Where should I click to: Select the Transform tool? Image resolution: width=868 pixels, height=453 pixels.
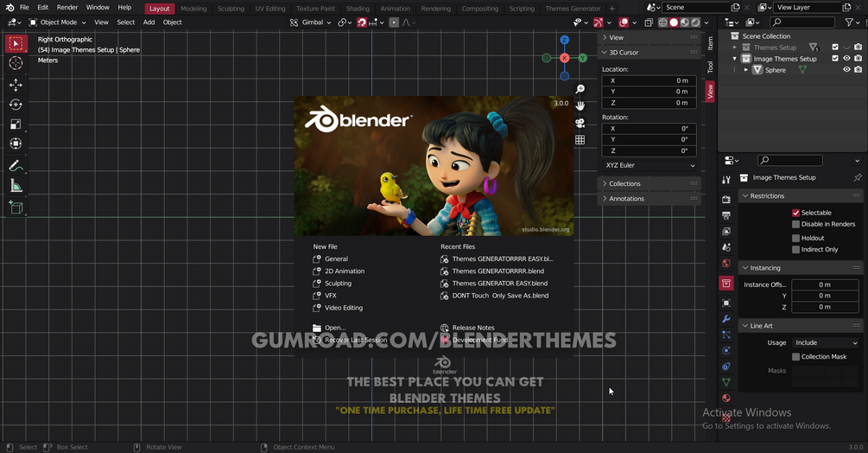click(16, 144)
